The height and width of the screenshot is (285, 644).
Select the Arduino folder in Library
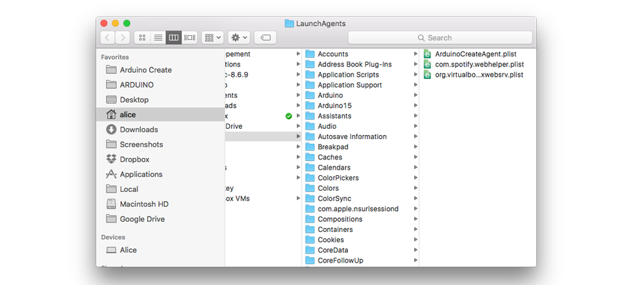pyautogui.click(x=361, y=95)
